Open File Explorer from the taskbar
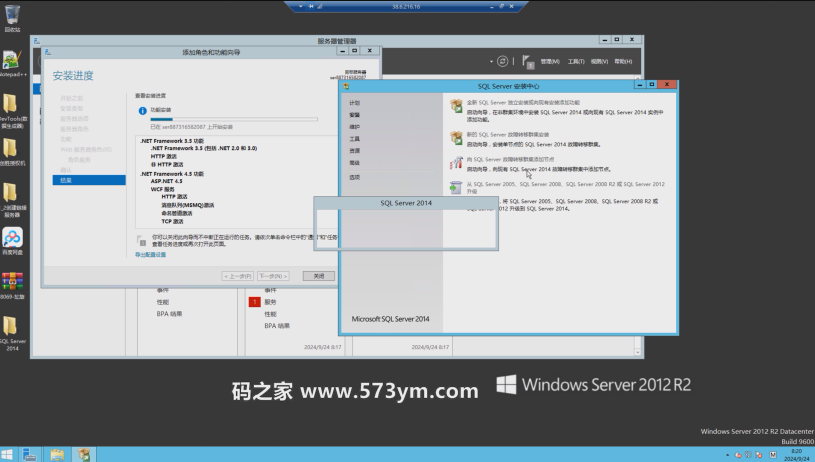The width and height of the screenshot is (815, 462). point(57,455)
